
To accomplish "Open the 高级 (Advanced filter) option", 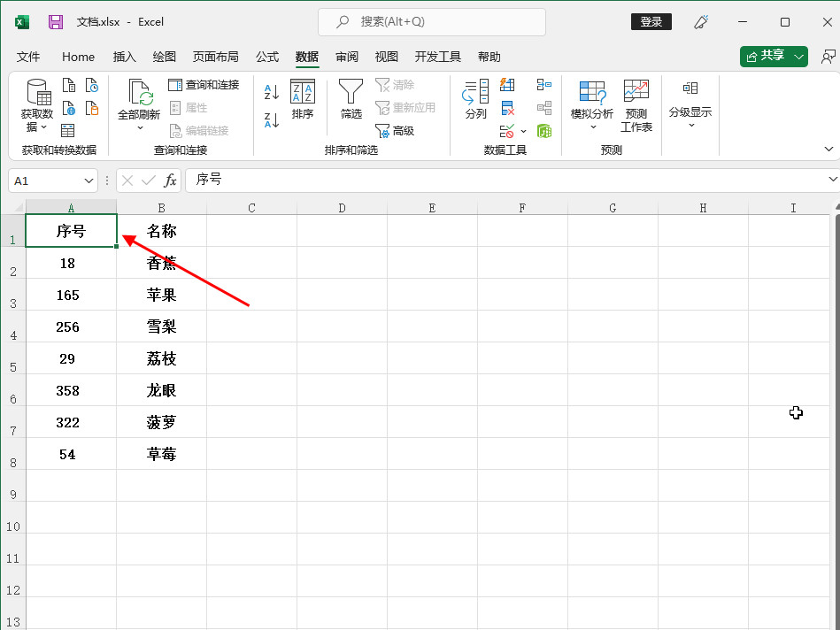I will (x=395, y=131).
